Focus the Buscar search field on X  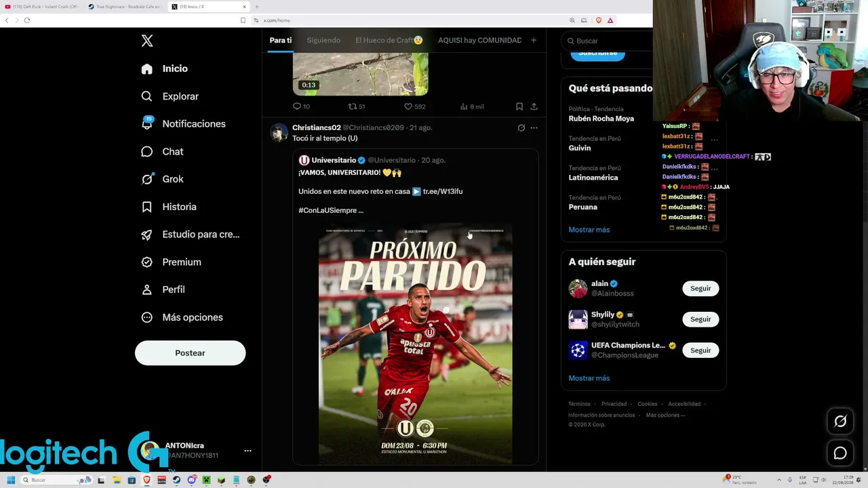[x=607, y=41]
